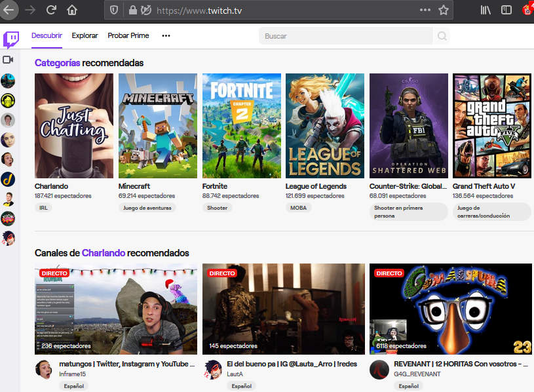The image size is (534, 392).
Task: Open the browser Library icon
Action: pos(486,10)
